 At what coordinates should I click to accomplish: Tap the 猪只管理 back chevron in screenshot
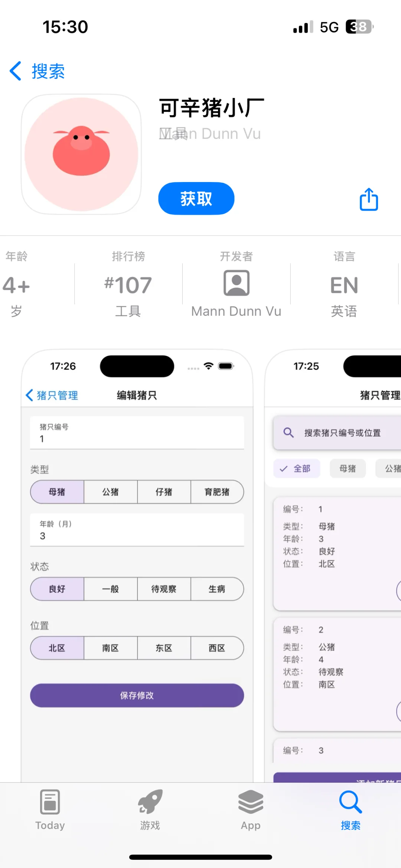30,395
